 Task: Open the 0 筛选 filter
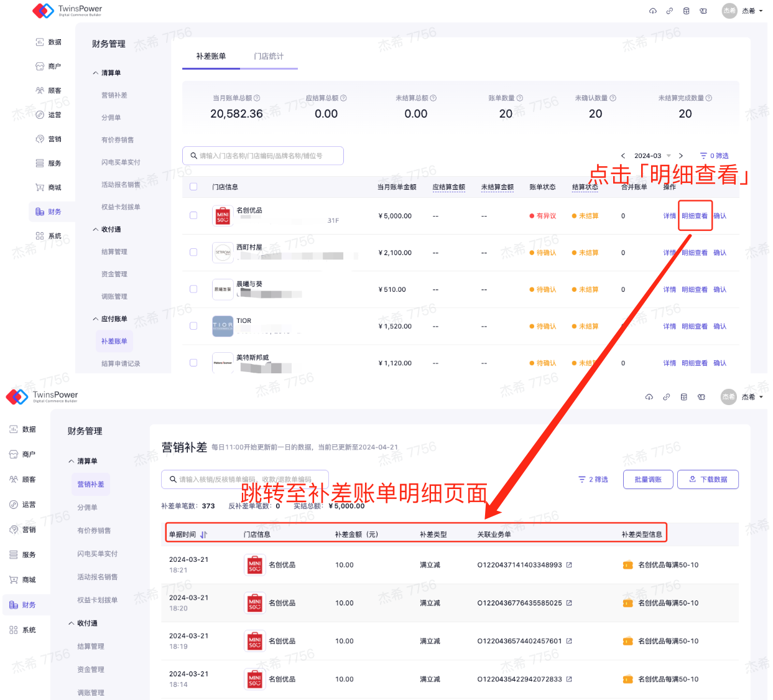pyautogui.click(x=714, y=156)
